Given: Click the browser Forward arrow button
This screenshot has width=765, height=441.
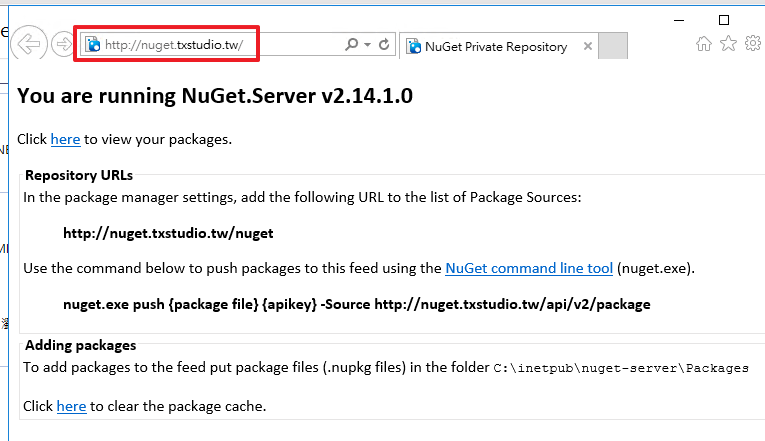Looking at the screenshot, I should [63, 44].
